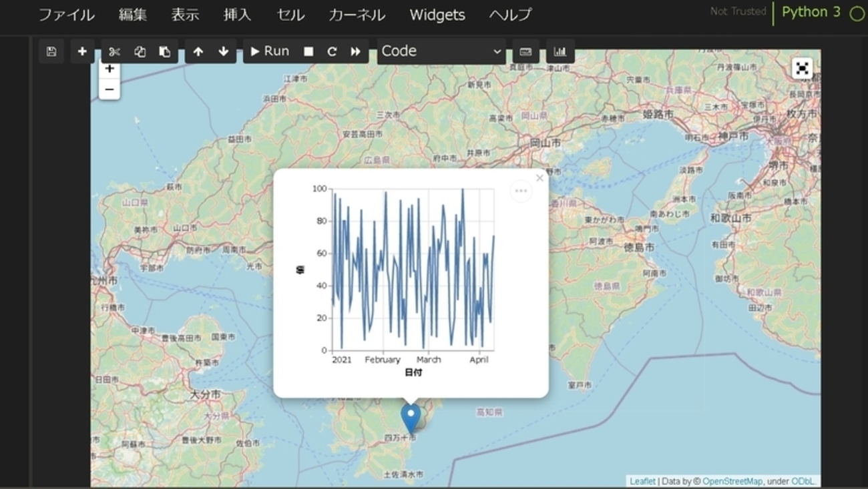Restart and run all cells with fast-forward icon
The width and height of the screenshot is (868, 489).
(355, 51)
